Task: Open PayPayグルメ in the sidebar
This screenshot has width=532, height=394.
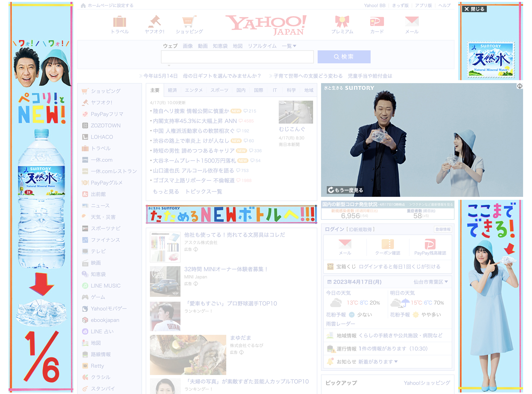Action: tap(106, 183)
